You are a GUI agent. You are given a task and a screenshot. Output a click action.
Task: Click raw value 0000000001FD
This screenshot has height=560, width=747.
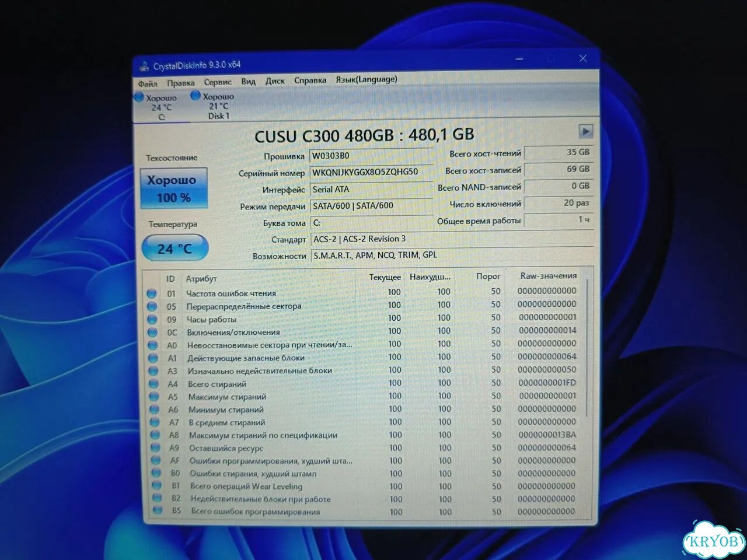coord(547,383)
